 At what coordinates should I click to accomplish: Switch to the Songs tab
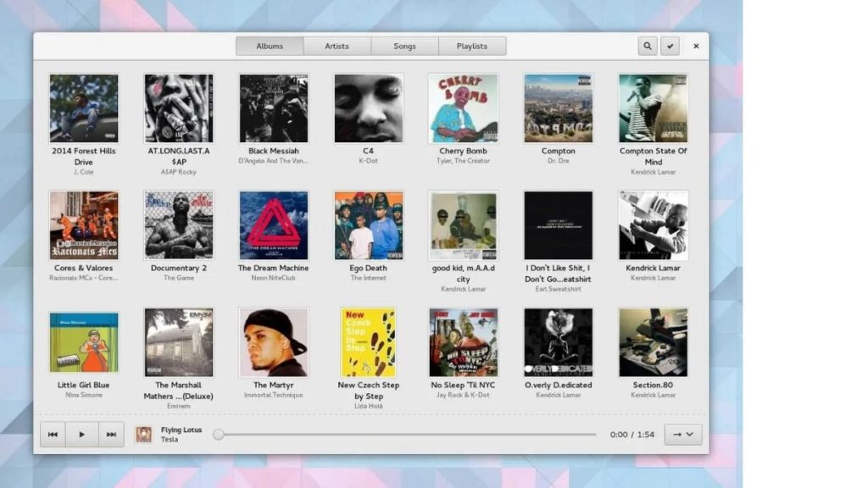[404, 47]
